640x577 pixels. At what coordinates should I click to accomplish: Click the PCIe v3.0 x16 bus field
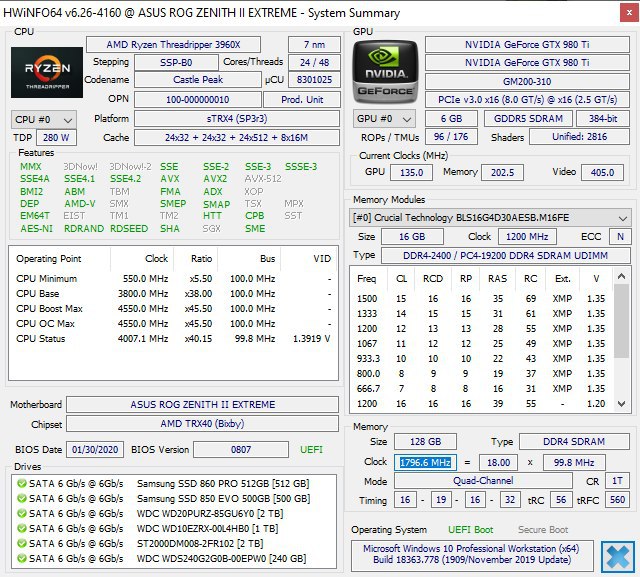click(527, 100)
